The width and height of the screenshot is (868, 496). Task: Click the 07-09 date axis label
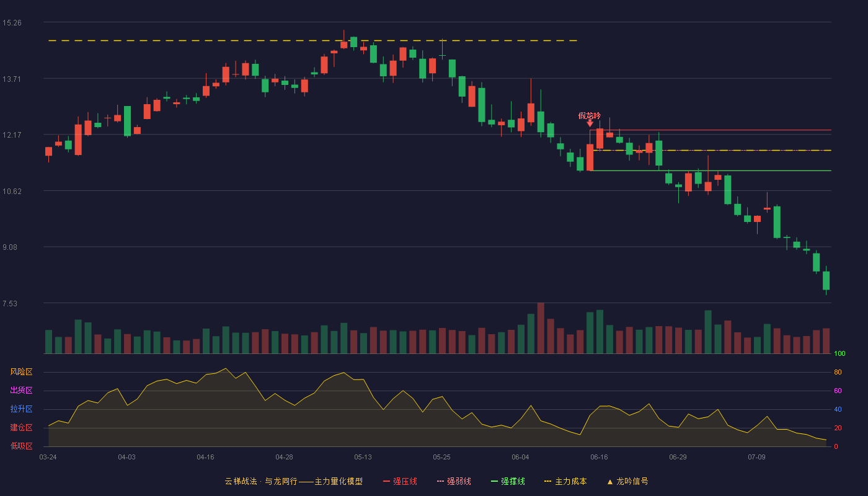[756, 457]
